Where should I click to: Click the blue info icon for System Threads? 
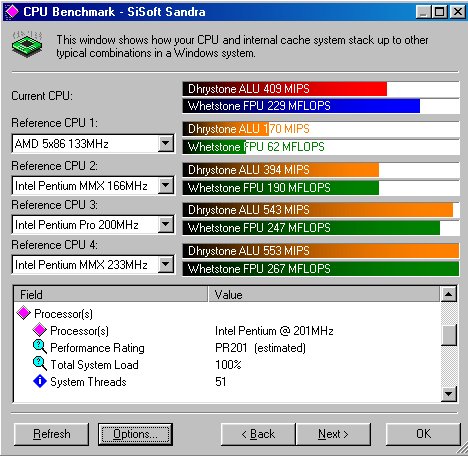[40, 381]
